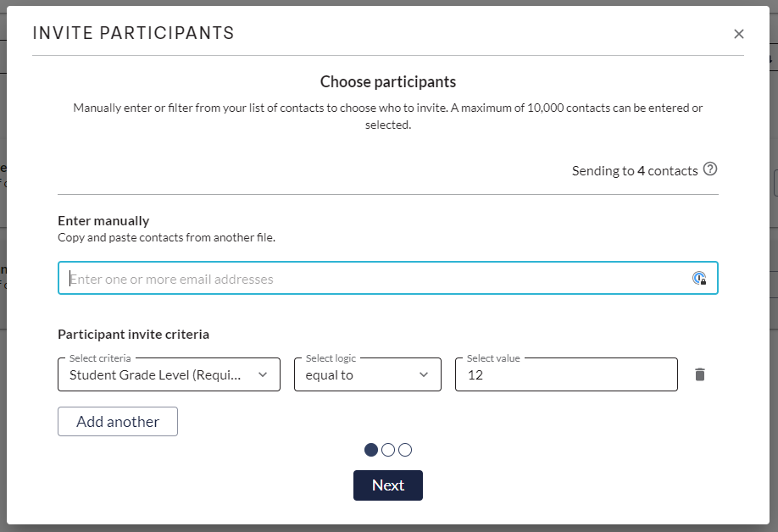Click the 'Choose participants' heading
Image resolution: width=778 pixels, height=532 pixels.
click(388, 81)
